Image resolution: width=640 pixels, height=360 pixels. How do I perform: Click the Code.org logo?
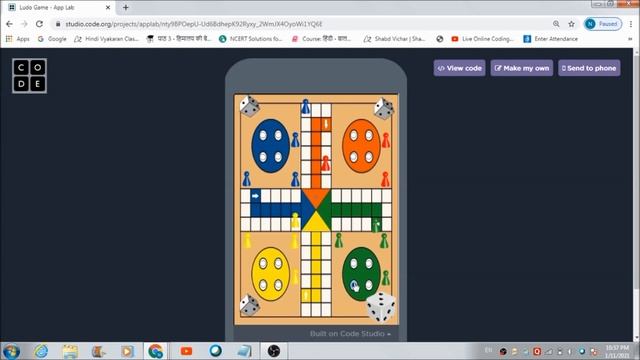pyautogui.click(x=29, y=76)
